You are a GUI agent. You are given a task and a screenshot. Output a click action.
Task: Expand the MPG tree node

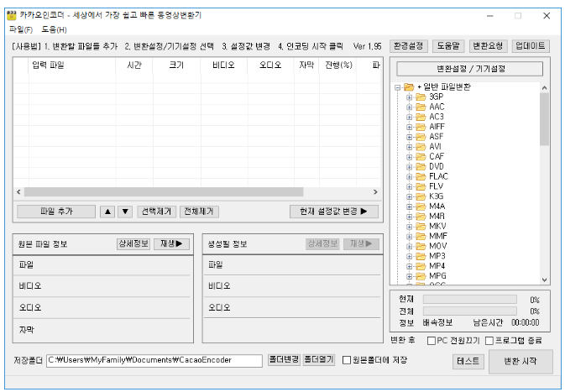point(409,276)
